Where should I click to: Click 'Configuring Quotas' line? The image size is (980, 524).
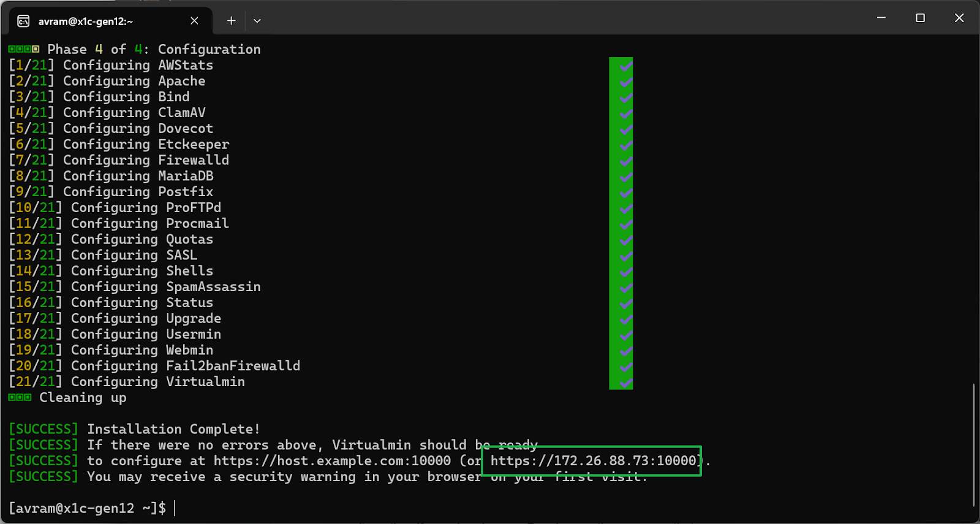[142, 240]
